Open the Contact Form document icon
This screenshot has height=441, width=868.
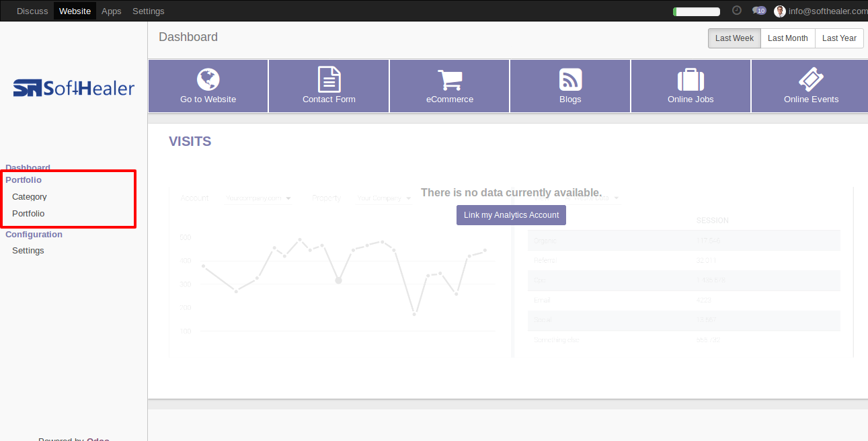(329, 79)
